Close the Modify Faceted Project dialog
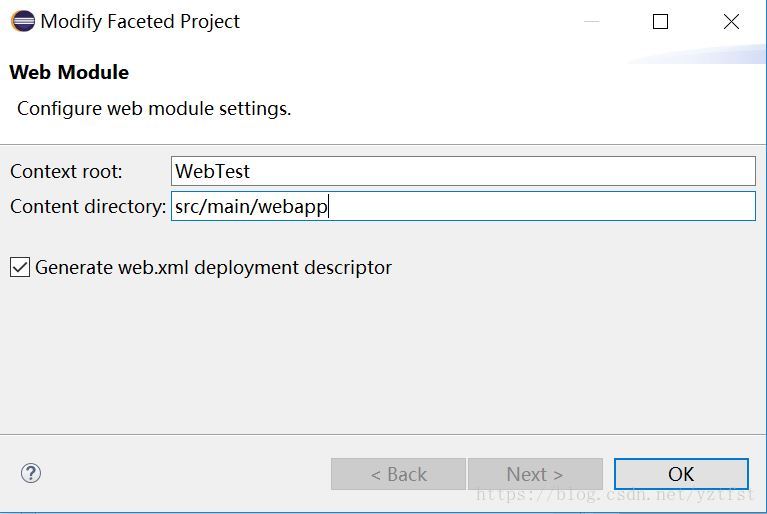767x514 pixels. point(731,22)
